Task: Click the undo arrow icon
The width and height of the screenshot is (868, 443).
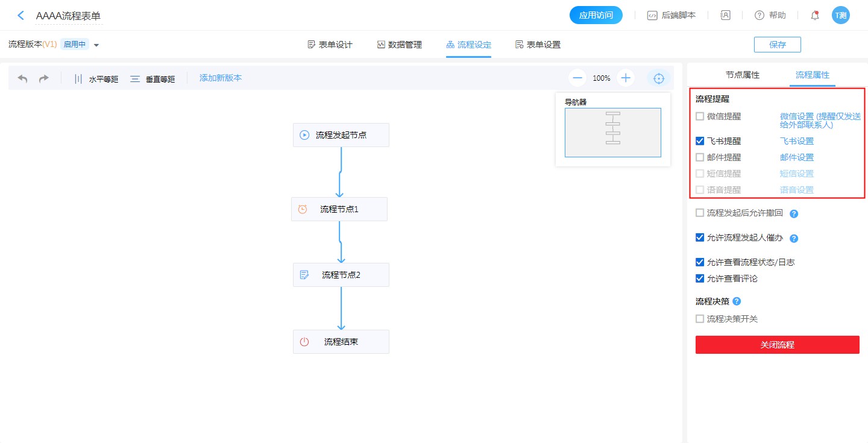Action: pos(23,78)
